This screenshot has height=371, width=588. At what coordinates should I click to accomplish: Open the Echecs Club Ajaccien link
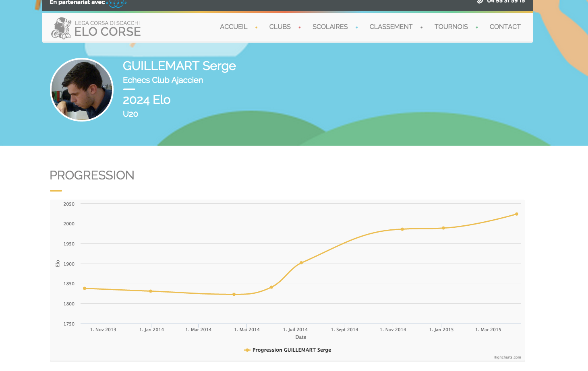tap(163, 80)
